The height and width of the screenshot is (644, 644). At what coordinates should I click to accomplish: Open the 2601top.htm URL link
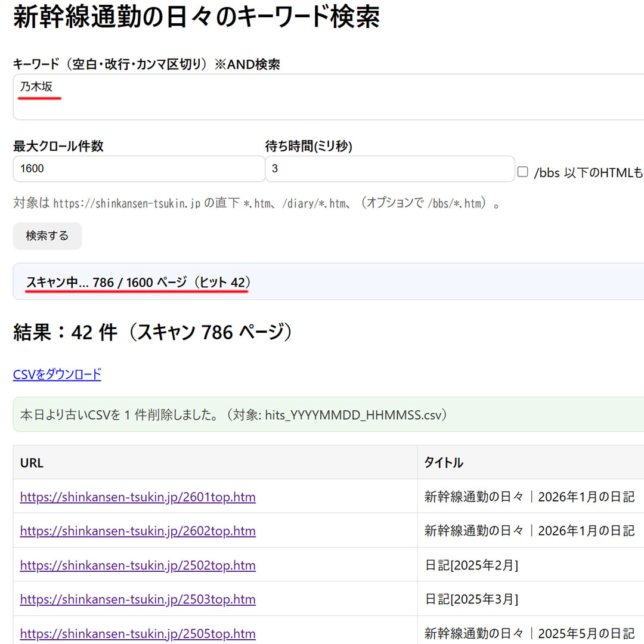138,497
